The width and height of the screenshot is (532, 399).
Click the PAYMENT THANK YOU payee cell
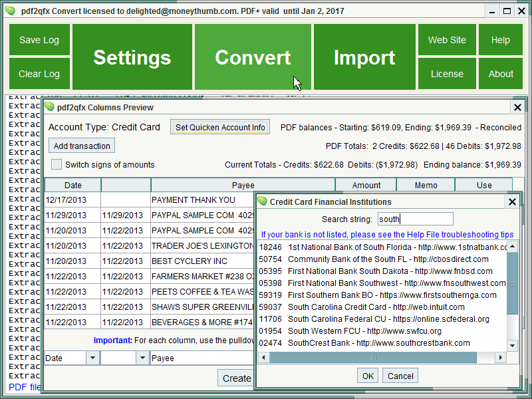coord(203,200)
